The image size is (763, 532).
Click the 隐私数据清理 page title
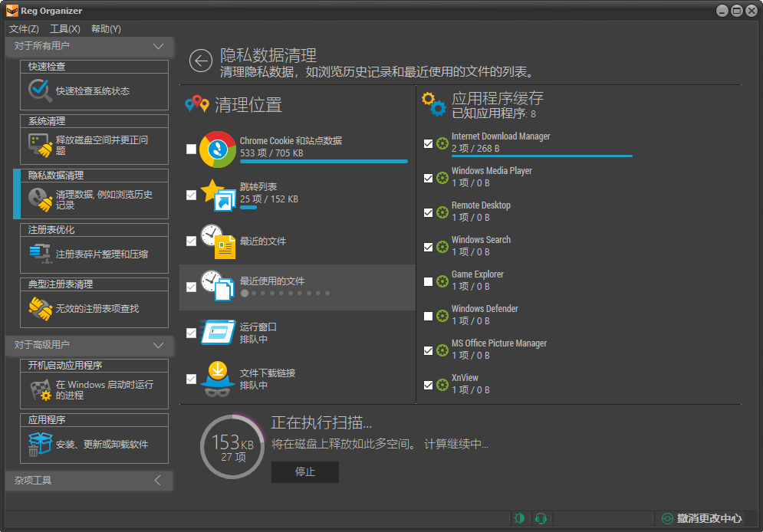(x=268, y=55)
